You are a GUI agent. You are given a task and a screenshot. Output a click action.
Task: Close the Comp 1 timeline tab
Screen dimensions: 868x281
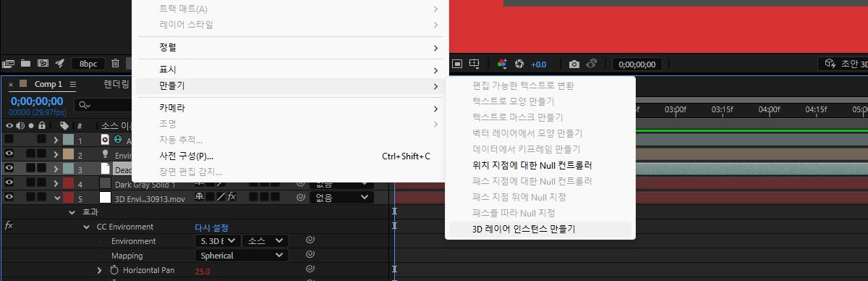click(11, 85)
